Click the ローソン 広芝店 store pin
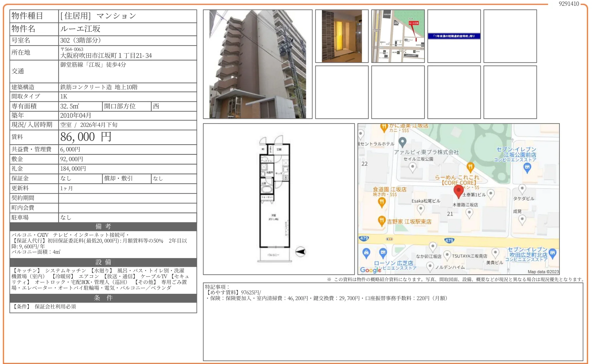This screenshot has height=364, width=592. click(383, 253)
